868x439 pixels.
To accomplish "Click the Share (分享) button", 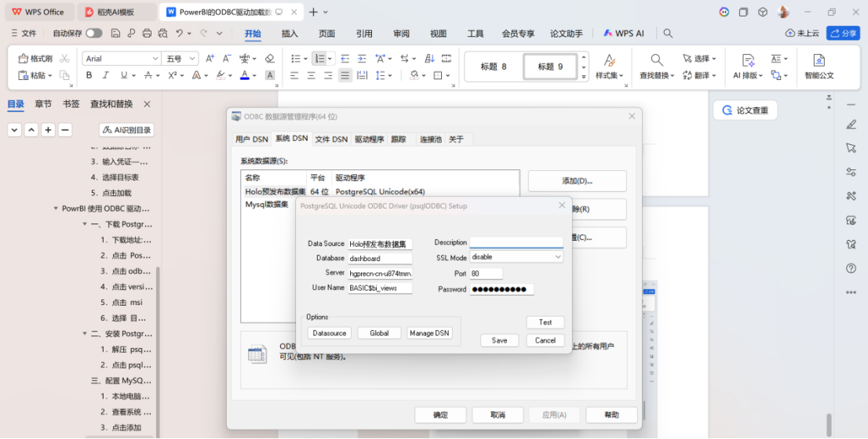I will click(843, 33).
